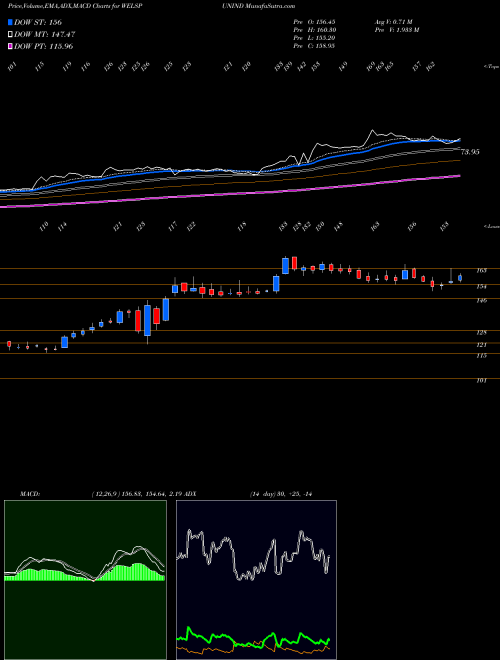The height and width of the screenshot is (660, 500).
Task: Click the '154' price axis label
Action: (x=481, y=287)
